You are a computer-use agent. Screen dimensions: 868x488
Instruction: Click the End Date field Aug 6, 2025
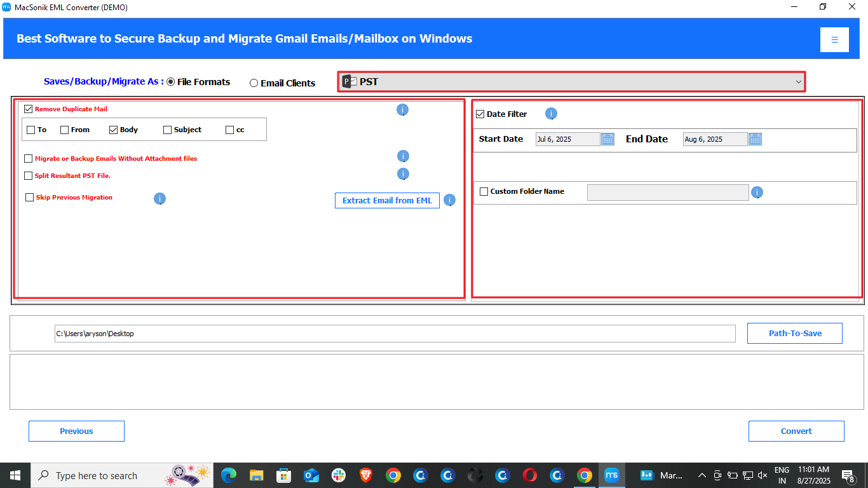(715, 139)
